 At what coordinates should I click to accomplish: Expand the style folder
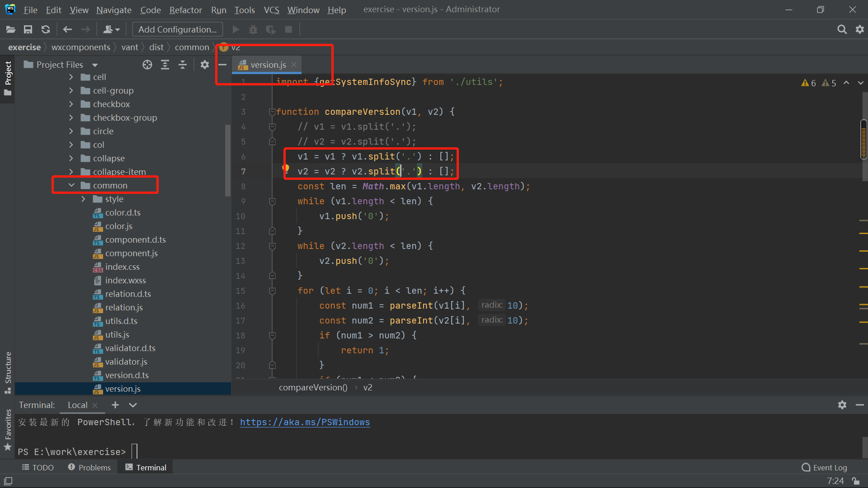[83, 199]
